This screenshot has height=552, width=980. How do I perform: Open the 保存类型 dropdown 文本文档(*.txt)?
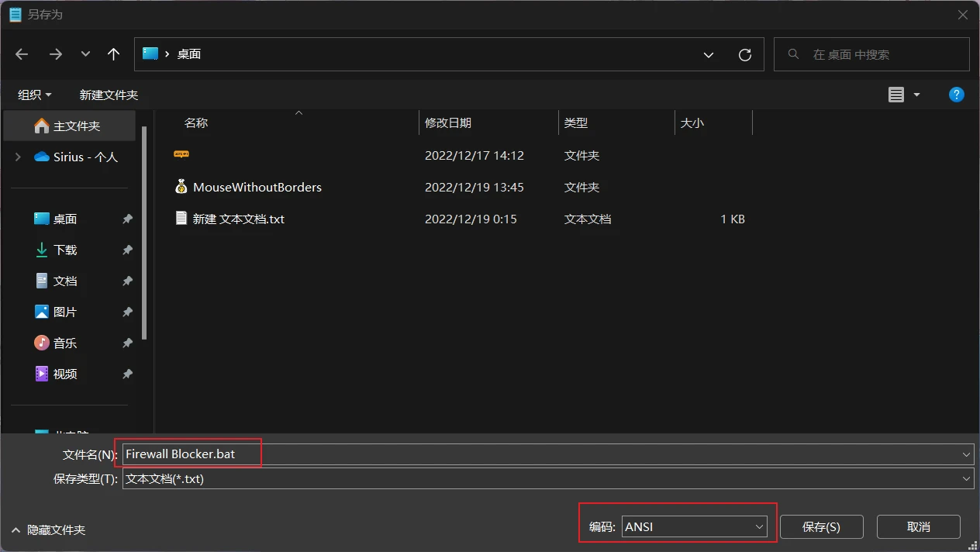click(x=548, y=479)
